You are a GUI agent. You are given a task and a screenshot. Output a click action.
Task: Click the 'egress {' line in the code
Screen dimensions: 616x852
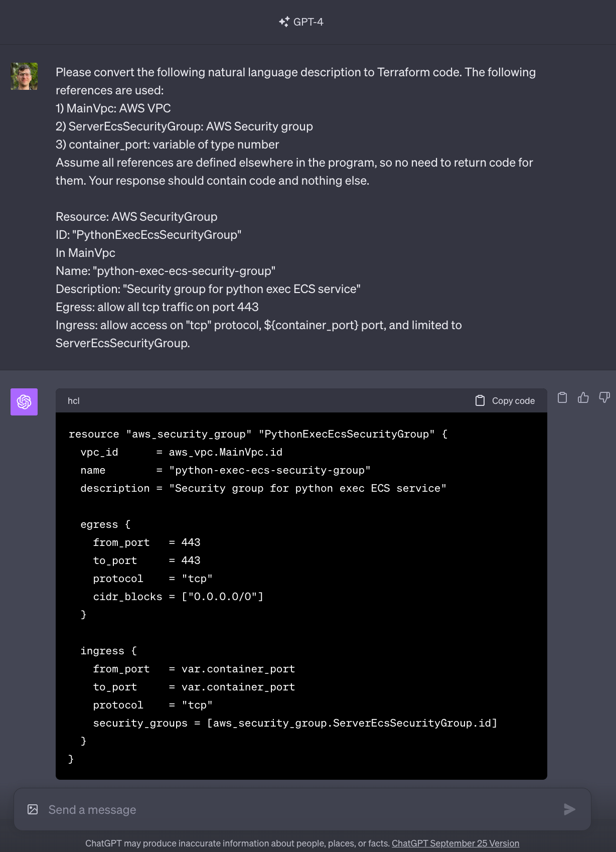coord(105,524)
